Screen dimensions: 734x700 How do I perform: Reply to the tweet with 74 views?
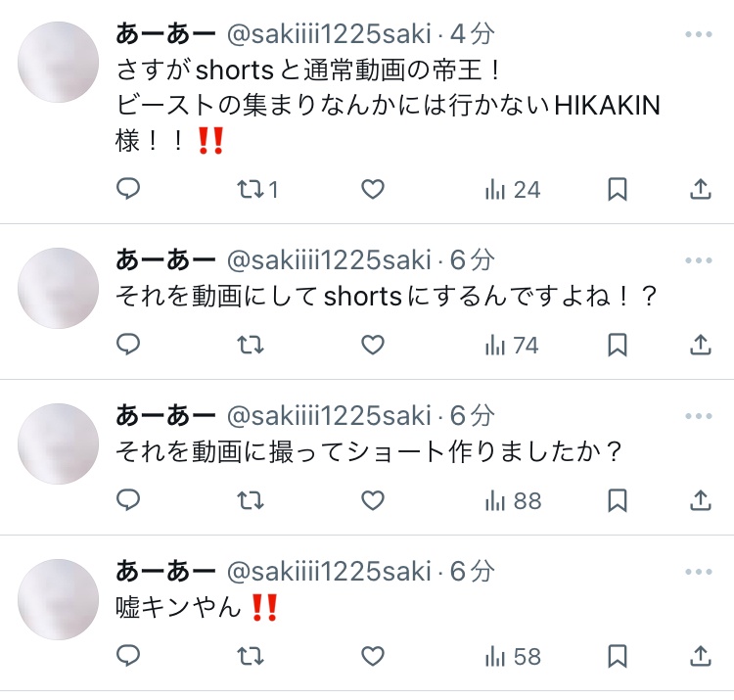(x=128, y=345)
